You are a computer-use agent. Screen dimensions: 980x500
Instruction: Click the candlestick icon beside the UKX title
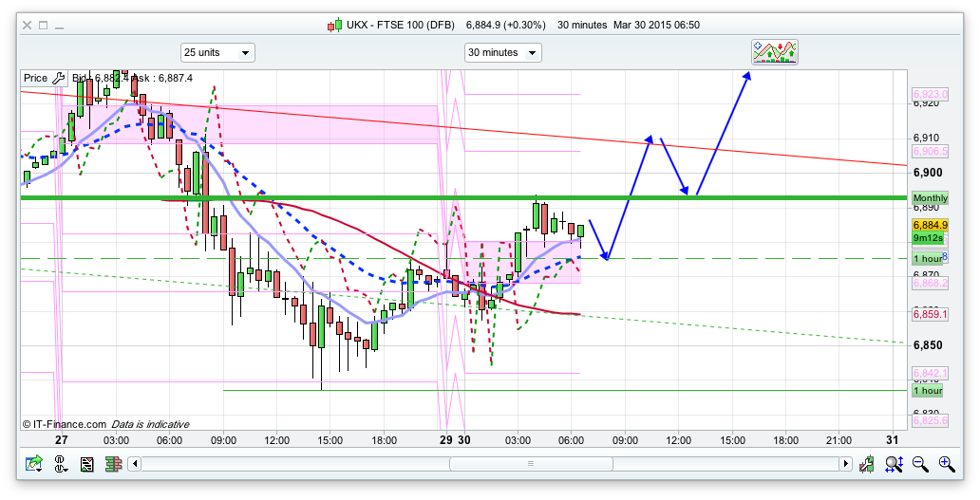(334, 26)
